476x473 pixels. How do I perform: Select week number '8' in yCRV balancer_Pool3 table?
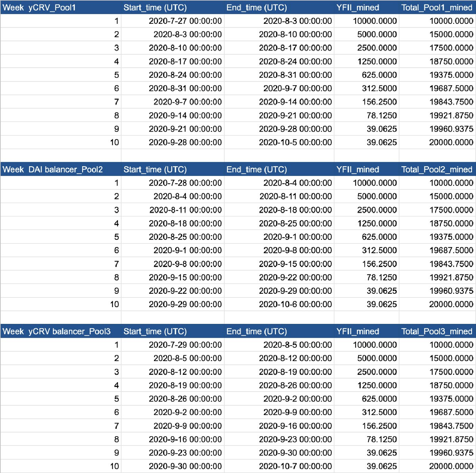61,440
